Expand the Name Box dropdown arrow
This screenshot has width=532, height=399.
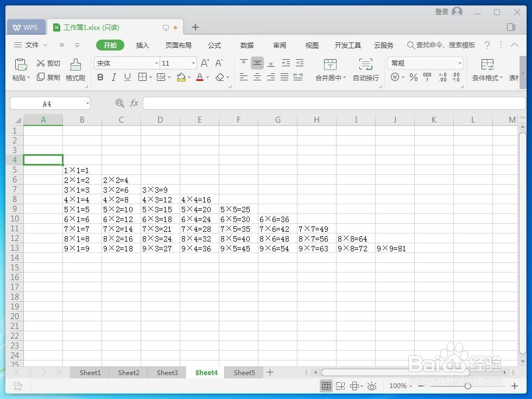(x=87, y=104)
